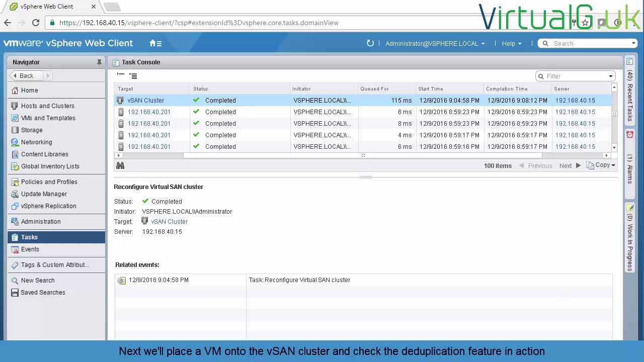Sort by Initiator column header

click(324, 89)
